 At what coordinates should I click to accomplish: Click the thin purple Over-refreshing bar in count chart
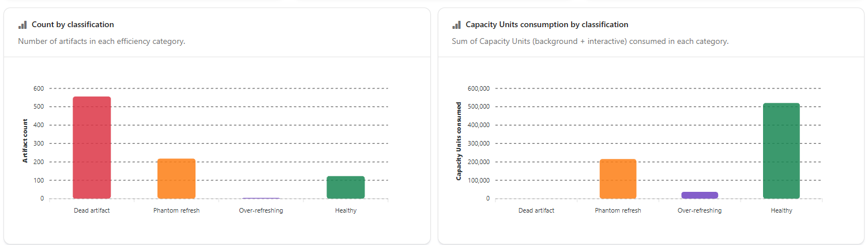click(x=261, y=198)
